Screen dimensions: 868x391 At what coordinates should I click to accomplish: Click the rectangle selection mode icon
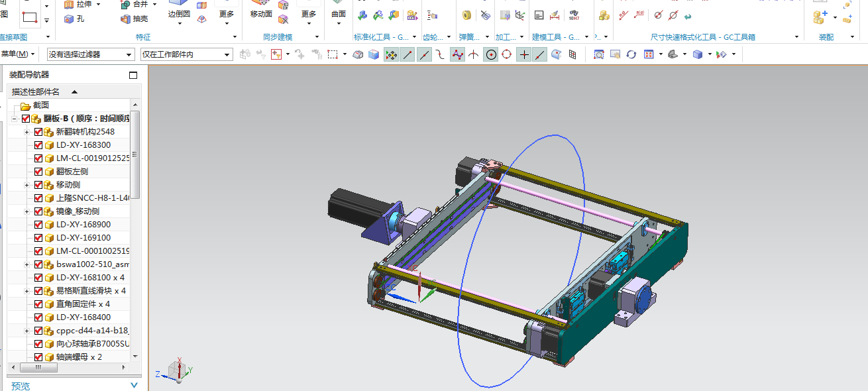pyautogui.click(x=333, y=54)
